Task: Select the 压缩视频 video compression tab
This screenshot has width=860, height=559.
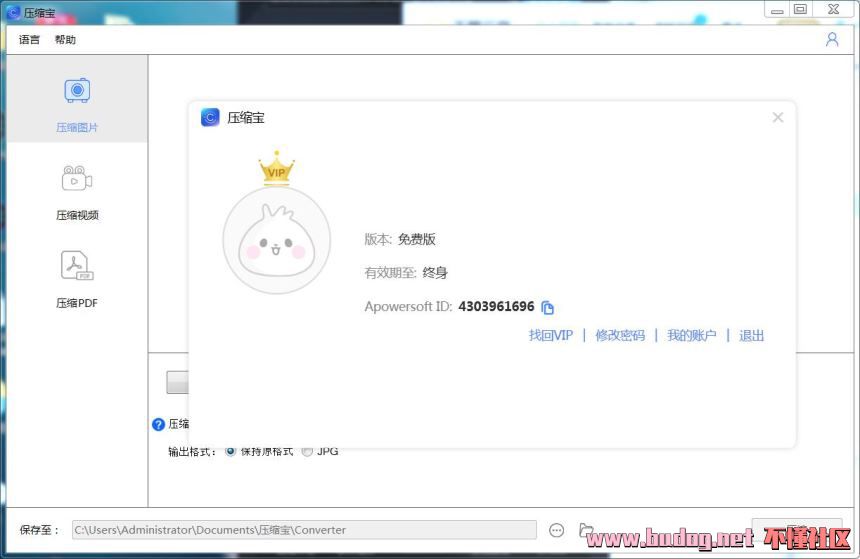Action: point(77,191)
